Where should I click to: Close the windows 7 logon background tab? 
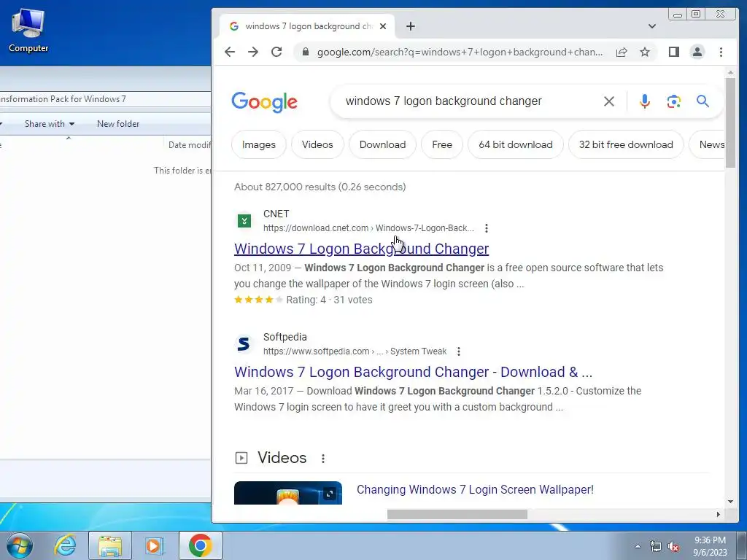click(383, 26)
